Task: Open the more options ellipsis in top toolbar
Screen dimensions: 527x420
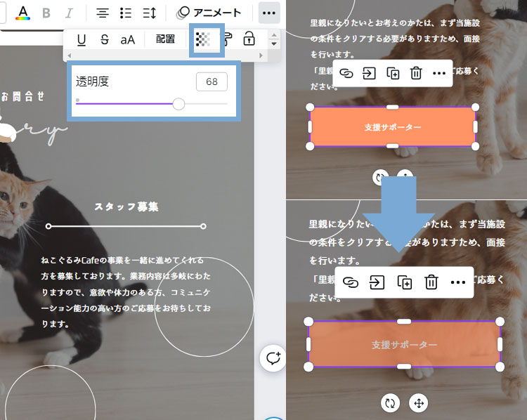Action: coord(269,13)
